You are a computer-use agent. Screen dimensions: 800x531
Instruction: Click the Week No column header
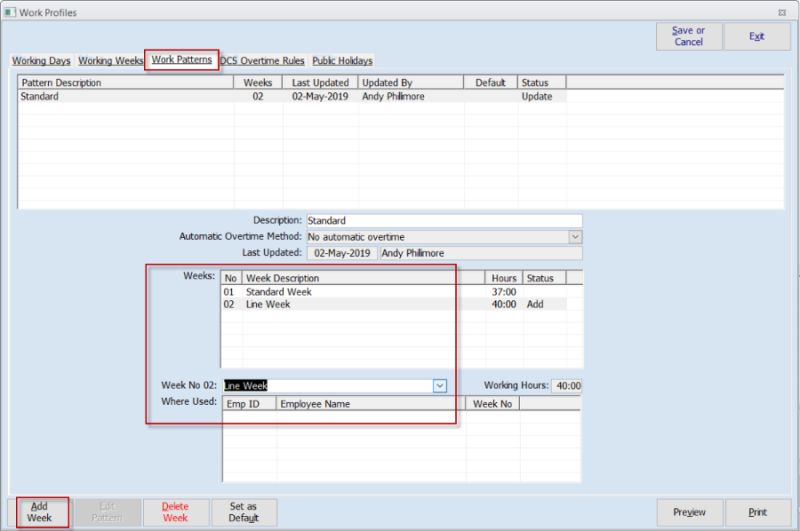click(x=492, y=404)
